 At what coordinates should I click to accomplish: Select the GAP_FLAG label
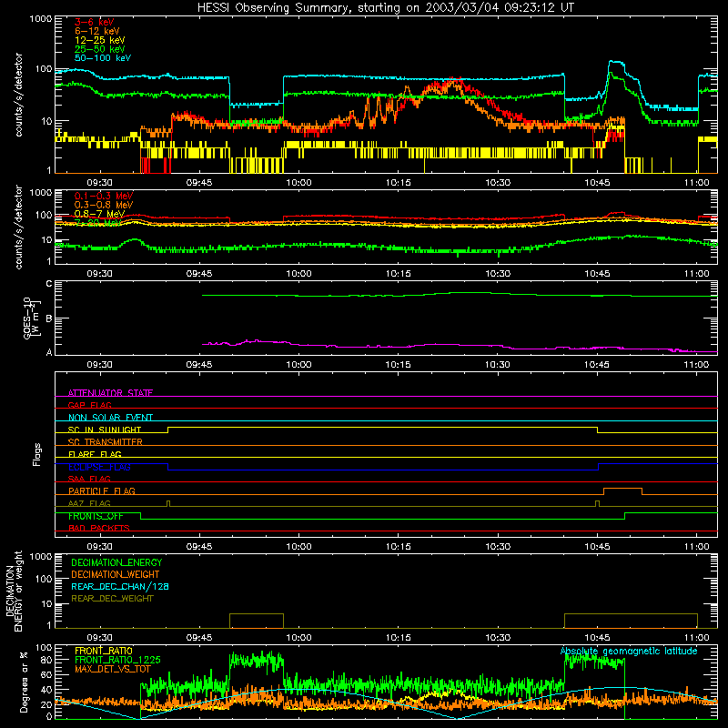(89, 405)
